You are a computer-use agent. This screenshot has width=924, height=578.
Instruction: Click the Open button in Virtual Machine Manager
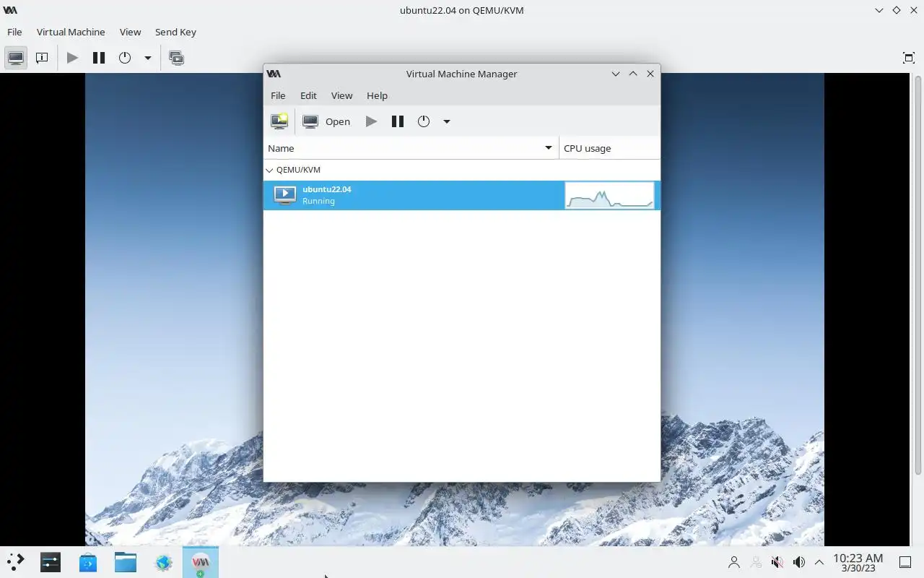pos(326,121)
